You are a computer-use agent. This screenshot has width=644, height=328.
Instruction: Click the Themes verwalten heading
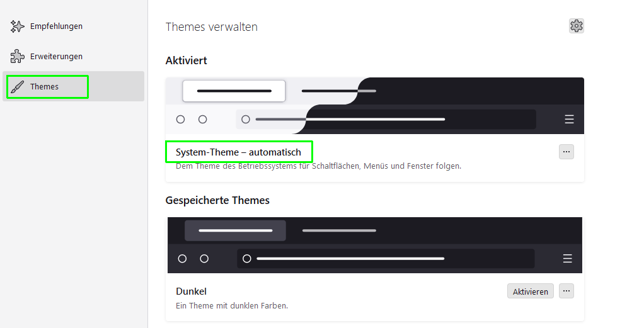(211, 27)
